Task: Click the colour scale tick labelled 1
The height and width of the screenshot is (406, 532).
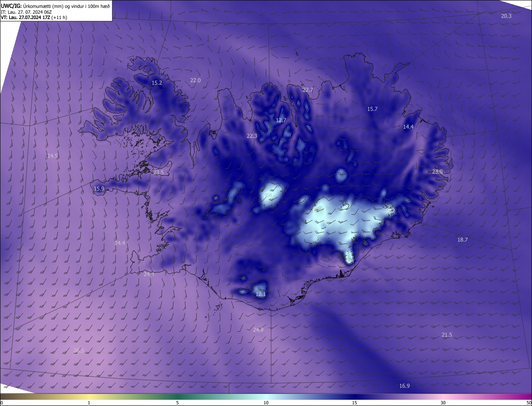Action: pyautogui.click(x=89, y=403)
